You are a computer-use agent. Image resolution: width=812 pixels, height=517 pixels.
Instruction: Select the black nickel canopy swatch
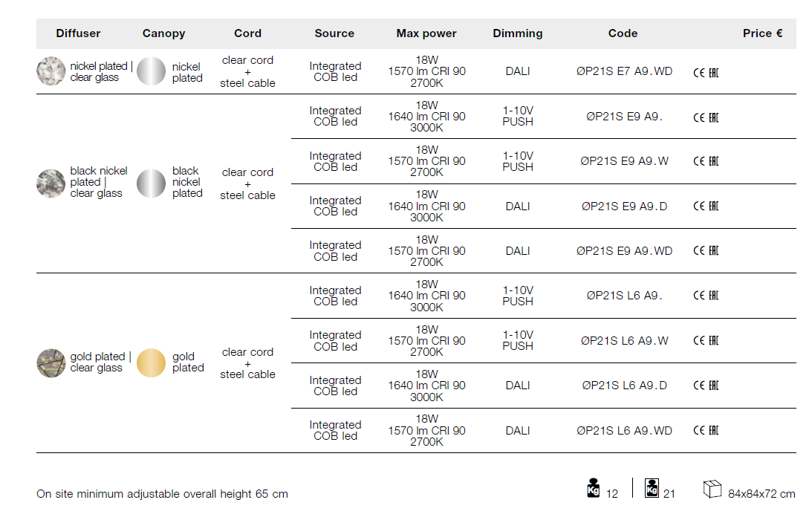click(152, 183)
